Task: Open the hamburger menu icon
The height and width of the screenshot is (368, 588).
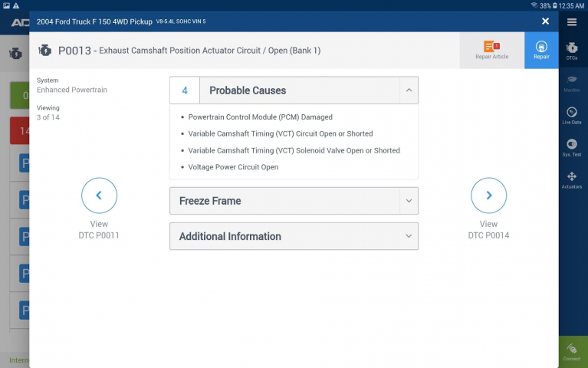Action: coord(571,21)
